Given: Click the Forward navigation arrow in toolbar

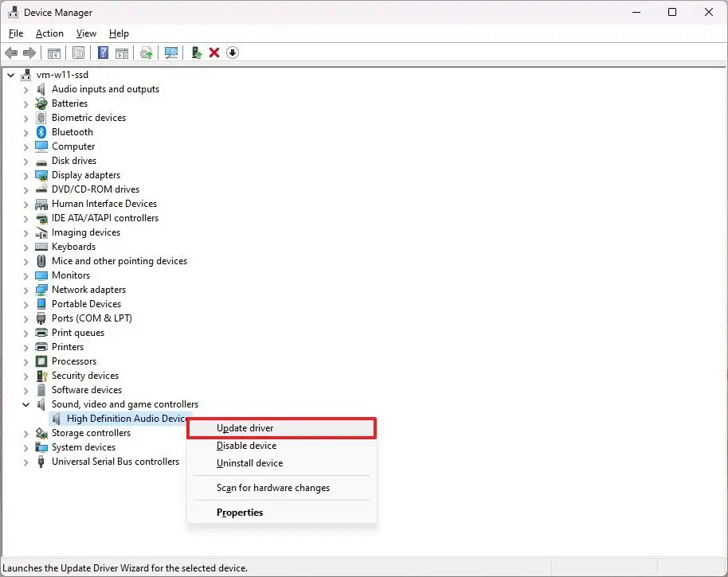Looking at the screenshot, I should [30, 53].
